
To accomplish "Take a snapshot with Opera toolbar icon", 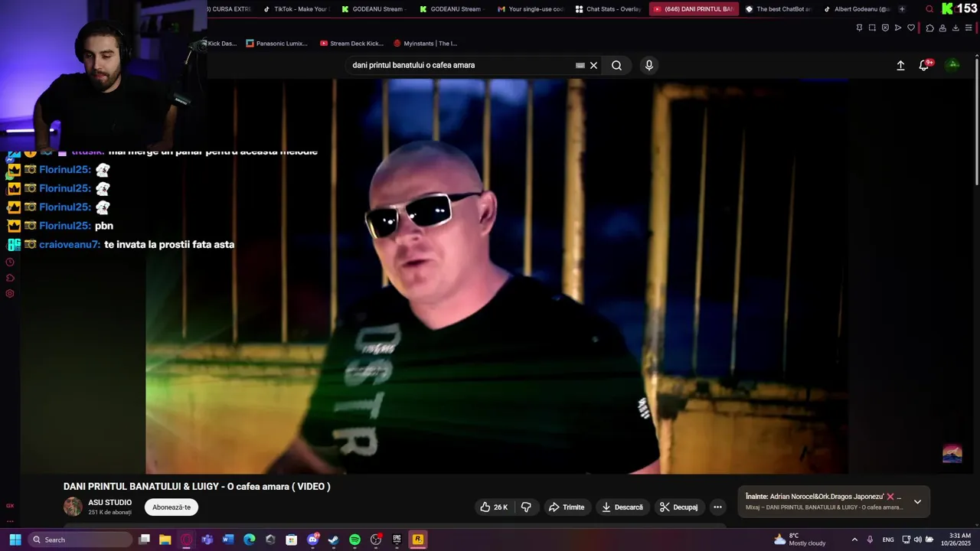I will point(872,28).
